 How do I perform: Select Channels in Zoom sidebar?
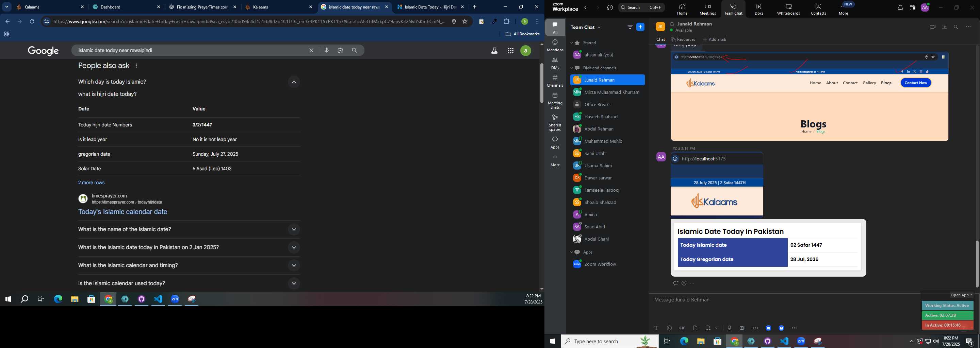[555, 81]
